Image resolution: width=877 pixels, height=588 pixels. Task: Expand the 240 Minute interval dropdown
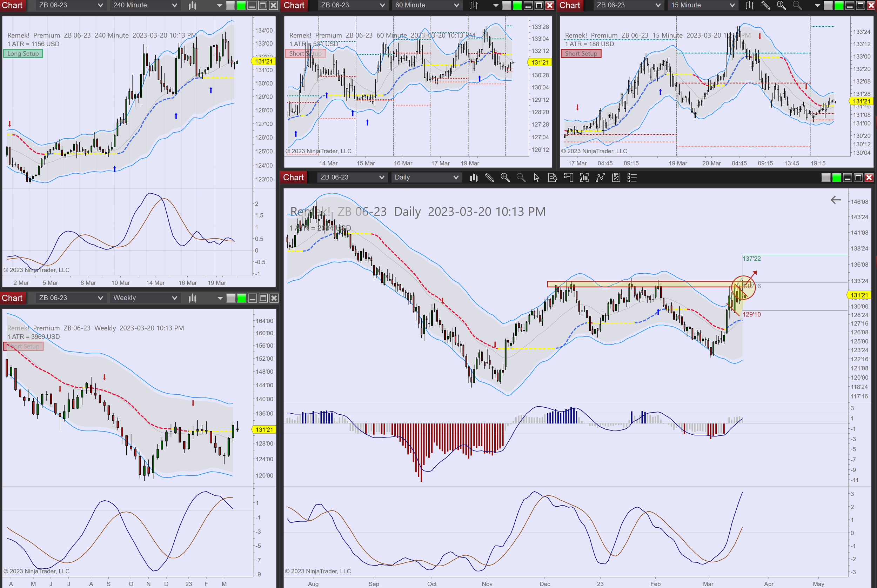pyautogui.click(x=145, y=5)
